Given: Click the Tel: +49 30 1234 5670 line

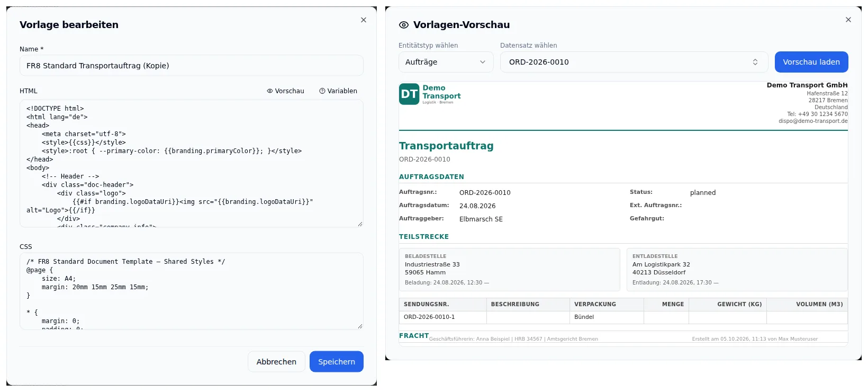Looking at the screenshot, I should tap(817, 114).
